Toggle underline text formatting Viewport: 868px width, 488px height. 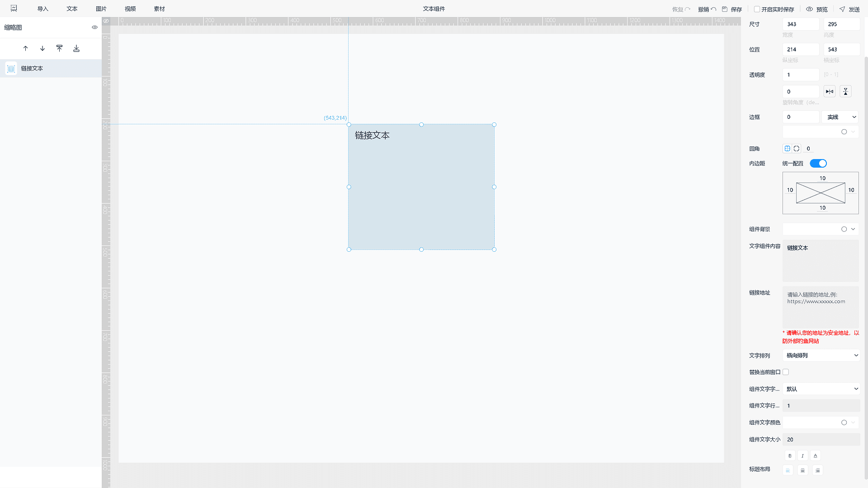click(x=815, y=456)
